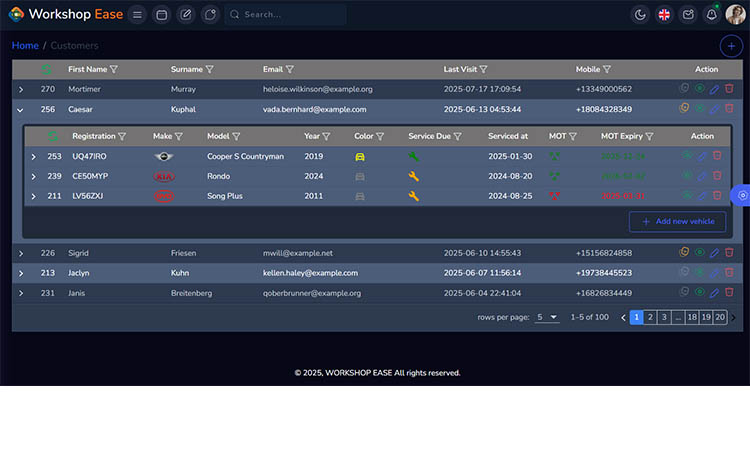
Task: Click the yellow color car icon for UQ47IRO
Action: tap(360, 157)
